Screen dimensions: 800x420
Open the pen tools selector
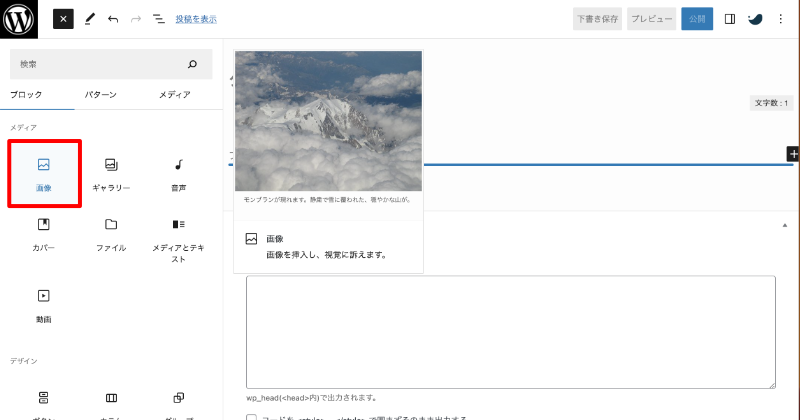pyautogui.click(x=90, y=19)
